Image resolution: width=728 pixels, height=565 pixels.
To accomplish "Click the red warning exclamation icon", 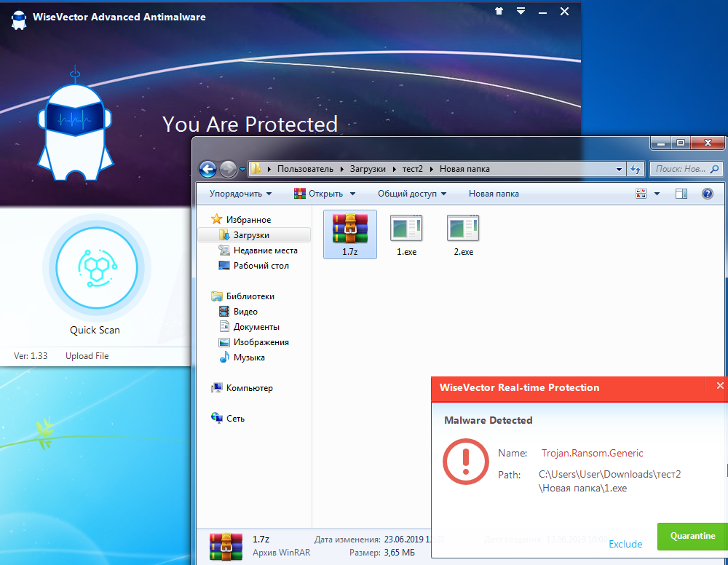I will [x=466, y=462].
